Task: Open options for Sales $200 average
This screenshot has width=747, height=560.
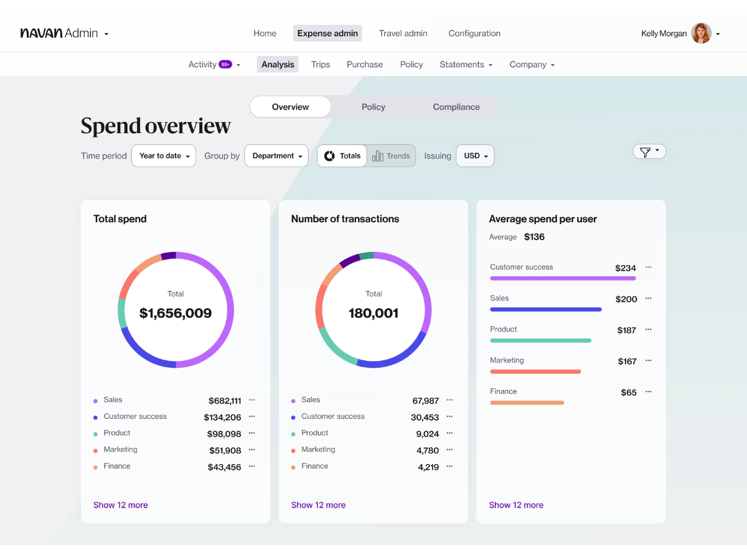Action: (648, 298)
